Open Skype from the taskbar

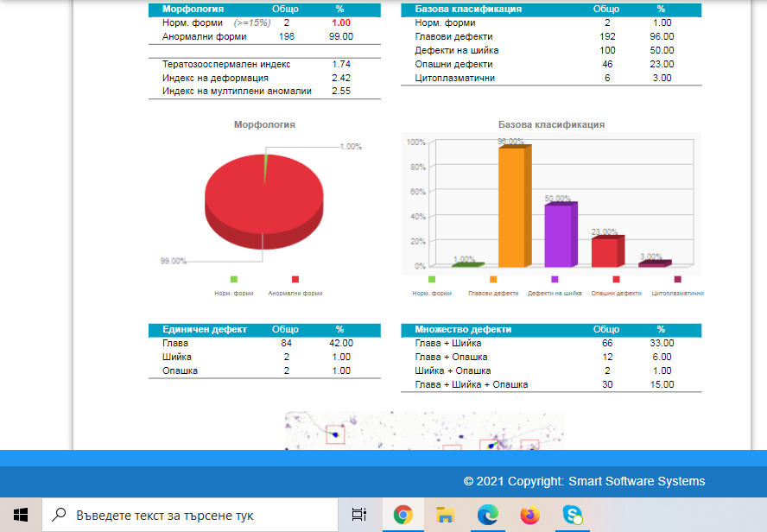572,515
